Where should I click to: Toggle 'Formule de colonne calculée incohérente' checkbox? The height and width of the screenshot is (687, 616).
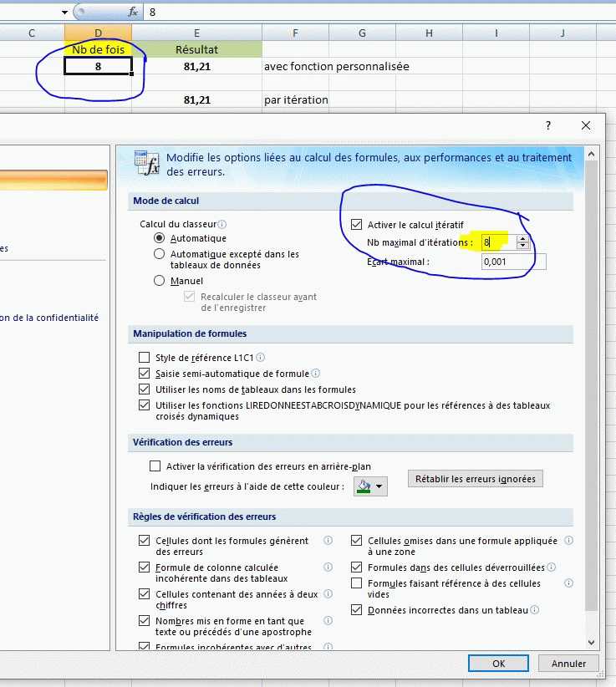point(144,567)
